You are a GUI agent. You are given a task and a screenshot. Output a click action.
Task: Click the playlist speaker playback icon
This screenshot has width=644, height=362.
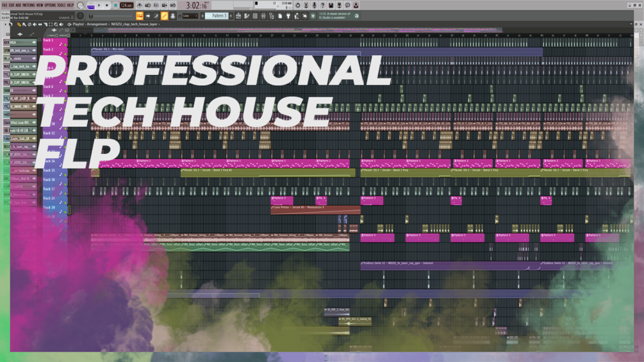coord(62,24)
